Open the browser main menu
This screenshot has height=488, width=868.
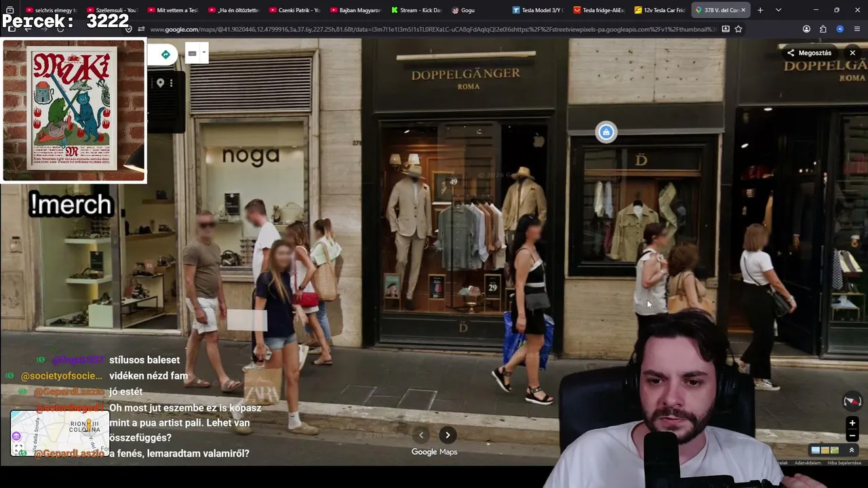click(x=857, y=29)
